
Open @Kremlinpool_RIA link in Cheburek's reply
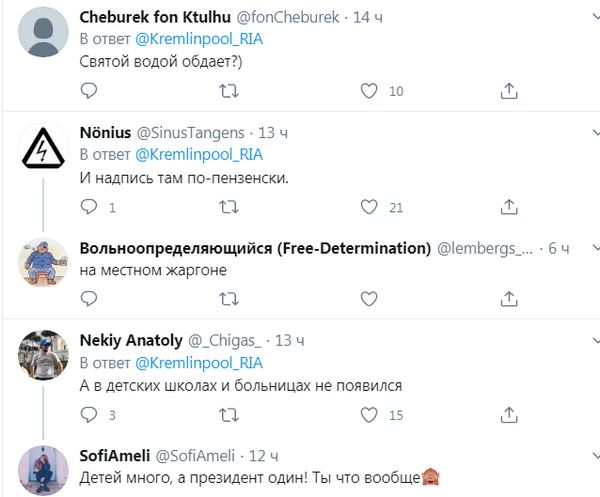[x=198, y=39]
